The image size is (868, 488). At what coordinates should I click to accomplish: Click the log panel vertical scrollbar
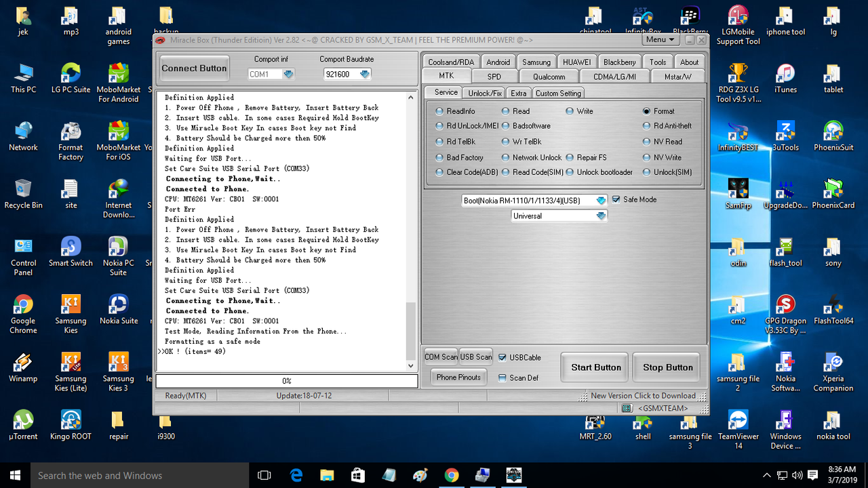[410, 231]
